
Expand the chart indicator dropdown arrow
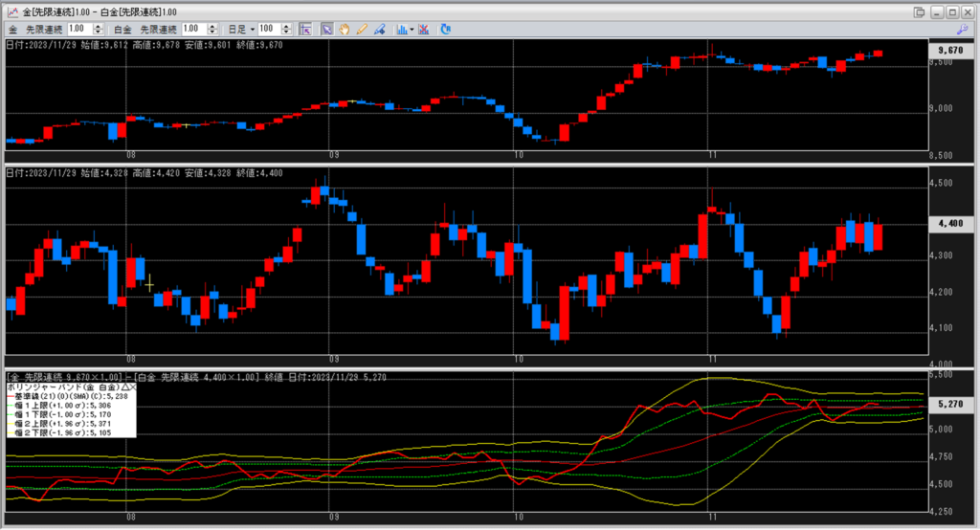pyautogui.click(x=411, y=30)
